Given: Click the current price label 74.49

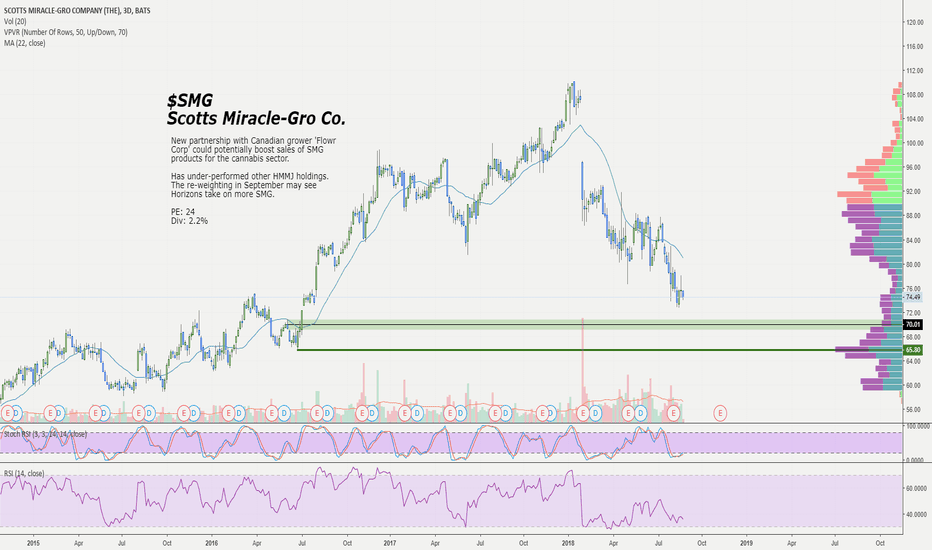Looking at the screenshot, I should 913,297.
